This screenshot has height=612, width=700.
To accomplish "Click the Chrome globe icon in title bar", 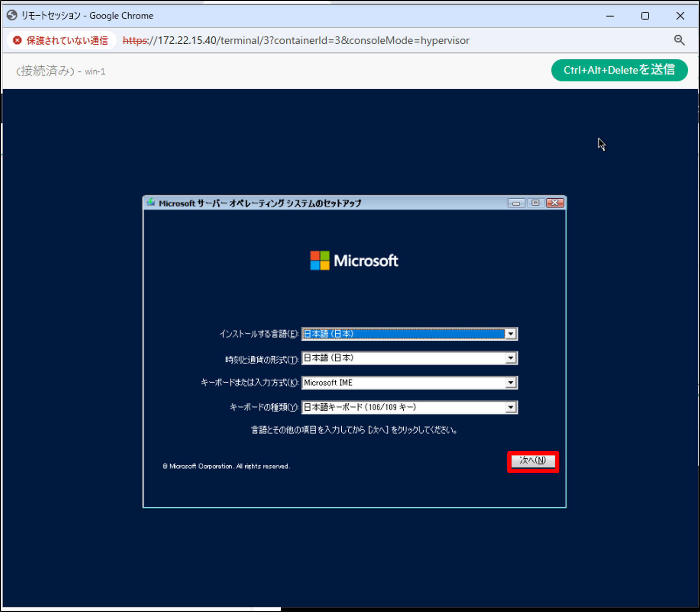I will (x=12, y=15).
